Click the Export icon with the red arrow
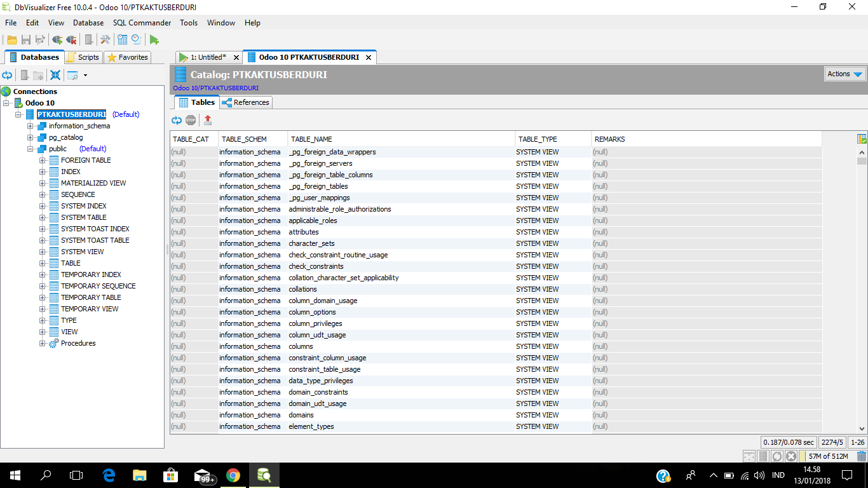 [x=207, y=120]
